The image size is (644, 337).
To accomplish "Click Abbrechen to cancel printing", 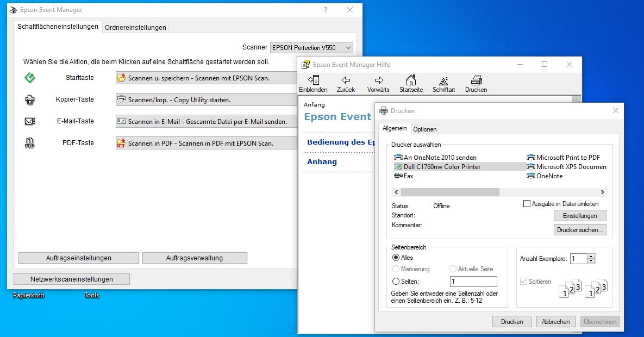I will tap(556, 322).
